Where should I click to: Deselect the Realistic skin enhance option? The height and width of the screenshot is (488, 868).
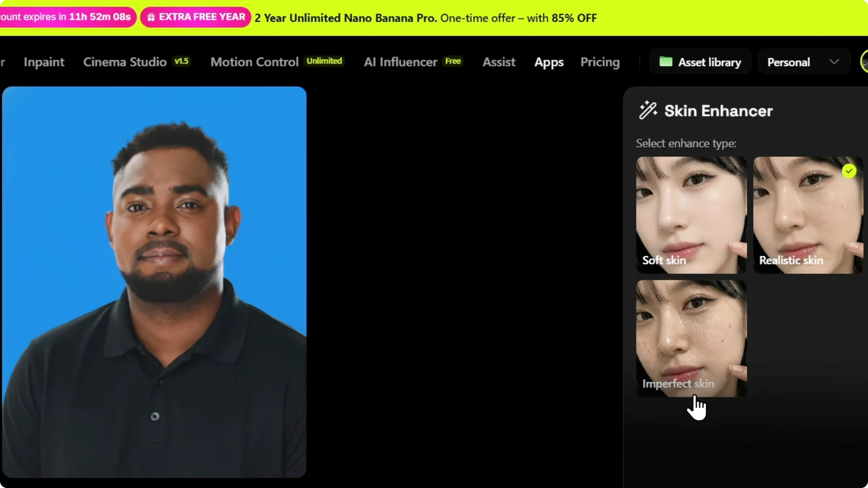807,215
